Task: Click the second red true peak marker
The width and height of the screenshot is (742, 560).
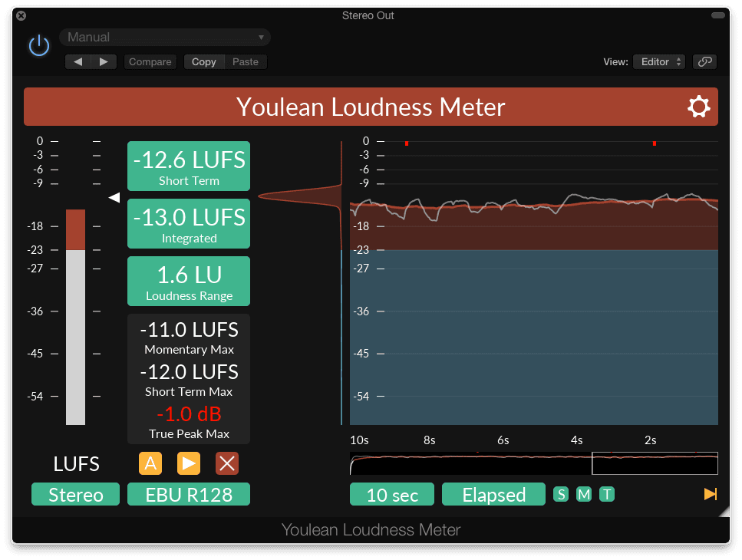Action: pos(655,143)
